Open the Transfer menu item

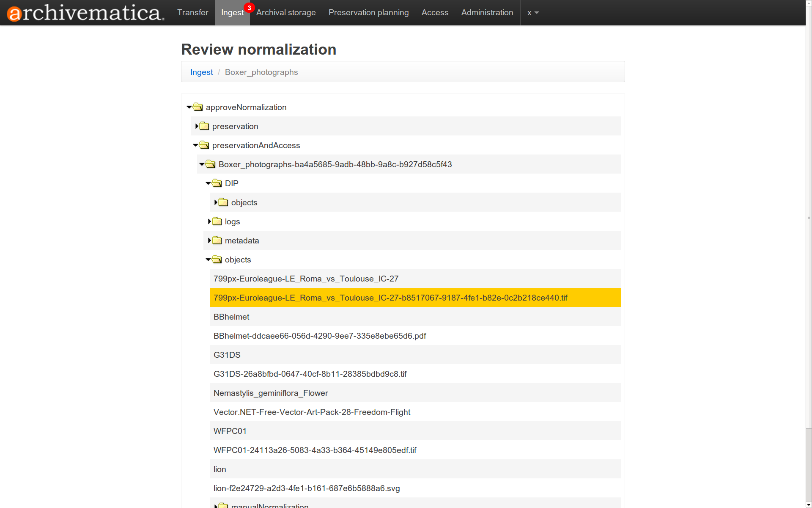tap(192, 13)
